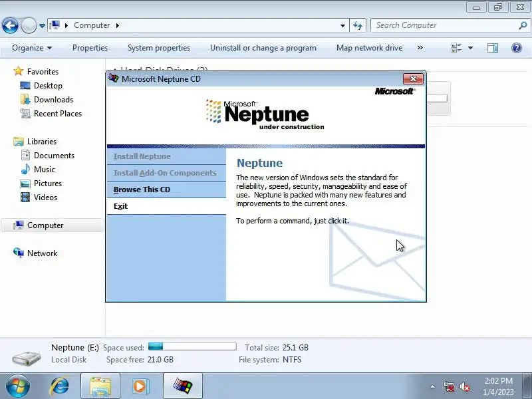Click the network status tray icon

tap(449, 386)
